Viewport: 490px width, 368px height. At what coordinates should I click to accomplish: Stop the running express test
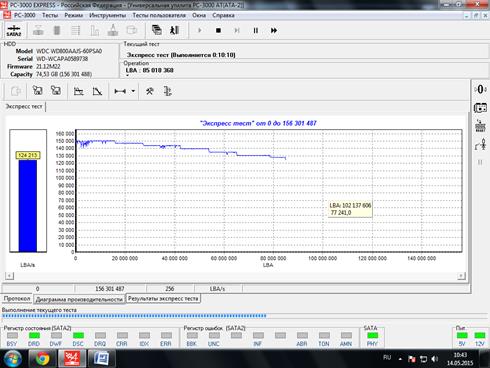click(x=218, y=30)
